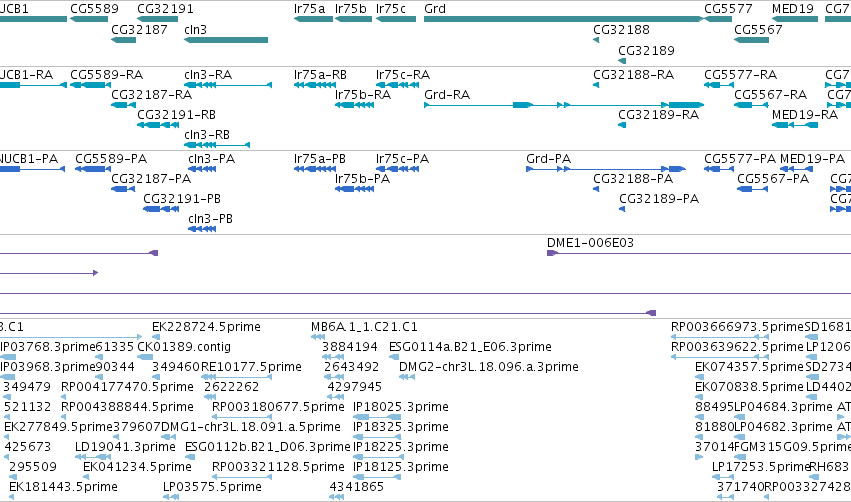Image resolution: width=851 pixels, height=502 pixels.
Task: Click the Grd-RA transcript label
Action: [x=447, y=94]
